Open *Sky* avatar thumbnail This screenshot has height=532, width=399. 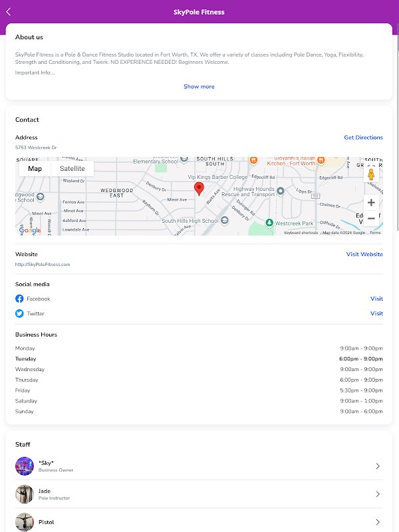(x=25, y=466)
